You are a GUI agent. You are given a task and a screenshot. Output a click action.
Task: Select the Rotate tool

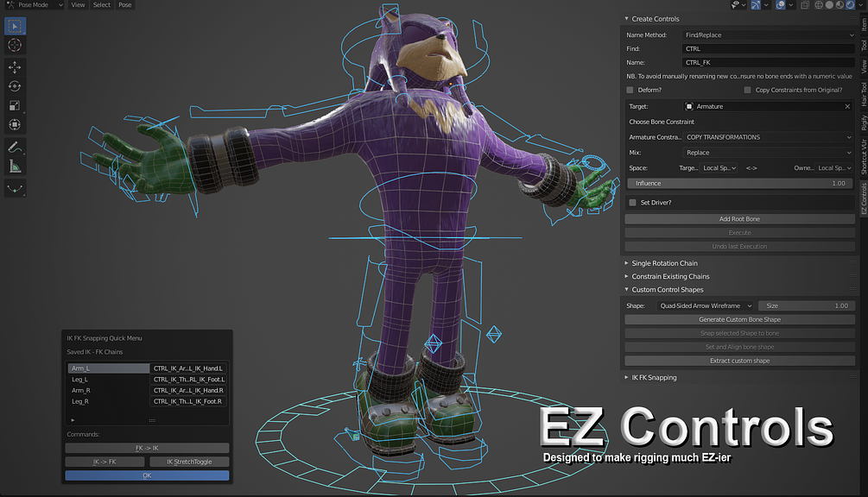tap(15, 86)
